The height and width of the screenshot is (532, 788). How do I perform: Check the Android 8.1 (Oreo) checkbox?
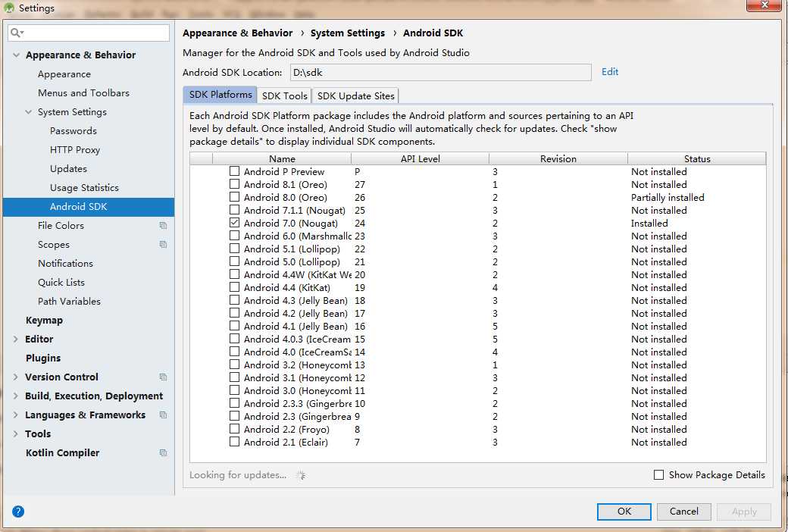click(234, 184)
